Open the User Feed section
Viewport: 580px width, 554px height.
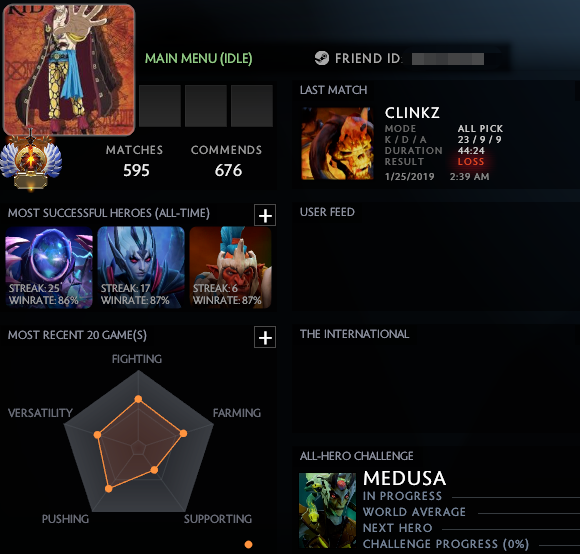(x=327, y=212)
